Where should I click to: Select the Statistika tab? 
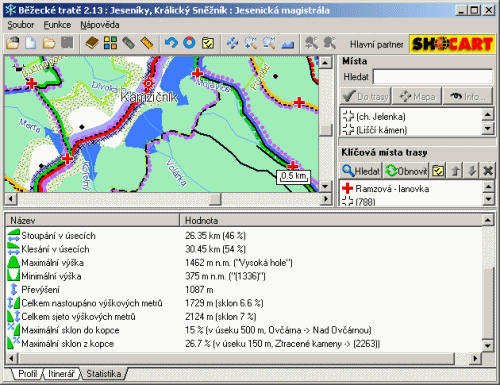pos(103,374)
